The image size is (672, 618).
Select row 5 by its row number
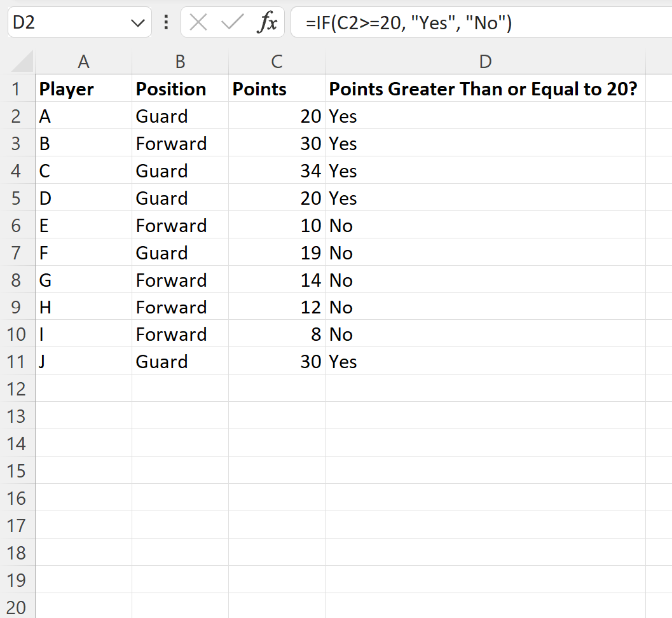click(18, 198)
